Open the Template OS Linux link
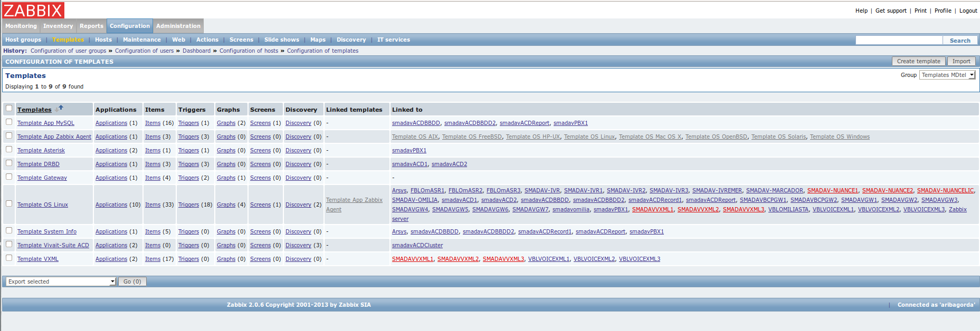The width and height of the screenshot is (980, 331). pyautogui.click(x=43, y=205)
